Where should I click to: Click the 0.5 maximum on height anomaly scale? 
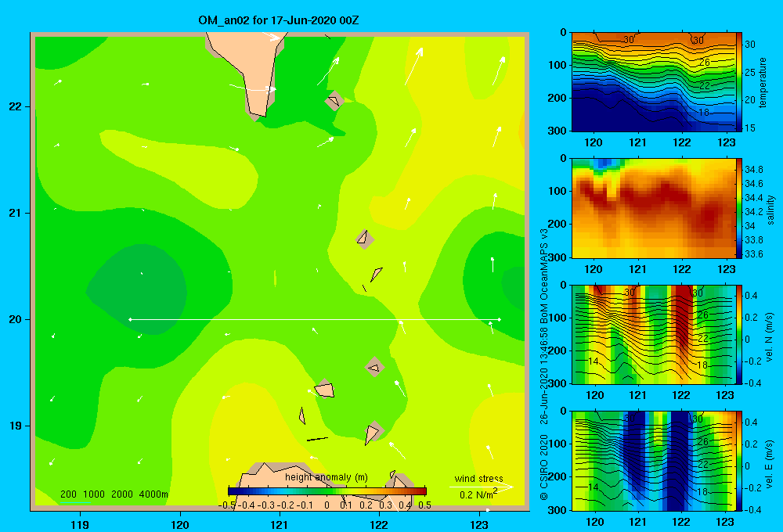(x=424, y=505)
